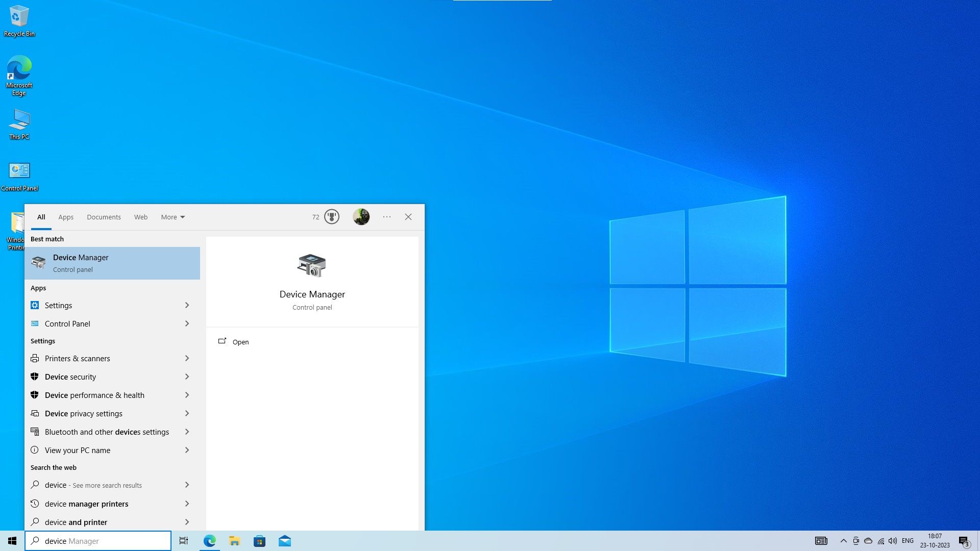Image resolution: width=980 pixels, height=551 pixels.
Task: Switch to the Apps search tab
Action: pyautogui.click(x=65, y=217)
